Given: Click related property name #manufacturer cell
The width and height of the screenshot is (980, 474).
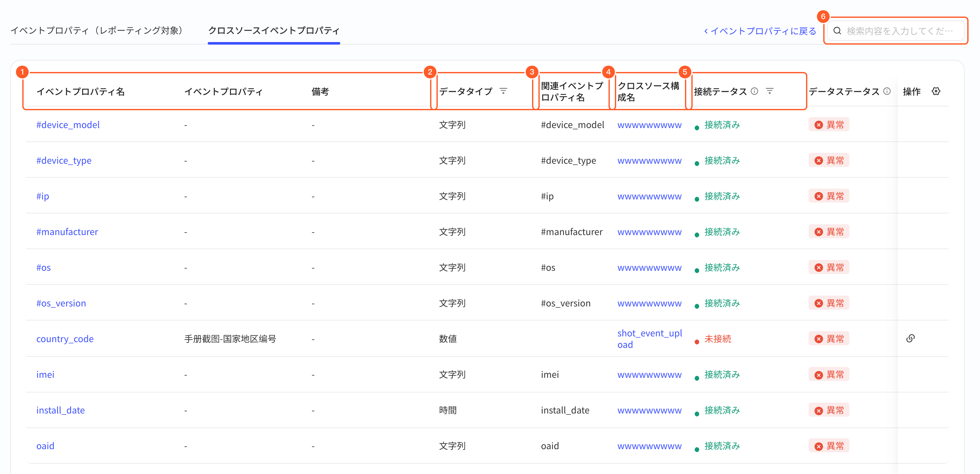Looking at the screenshot, I should click(x=572, y=232).
